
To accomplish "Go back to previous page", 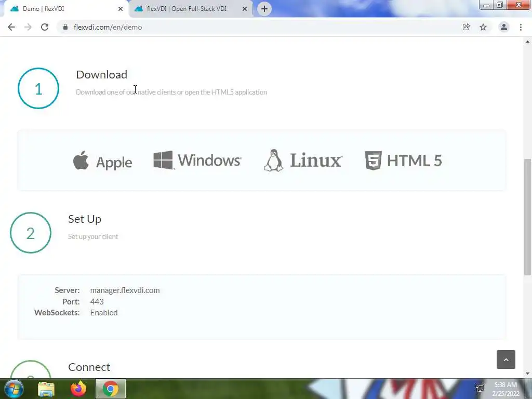I will [x=11, y=27].
